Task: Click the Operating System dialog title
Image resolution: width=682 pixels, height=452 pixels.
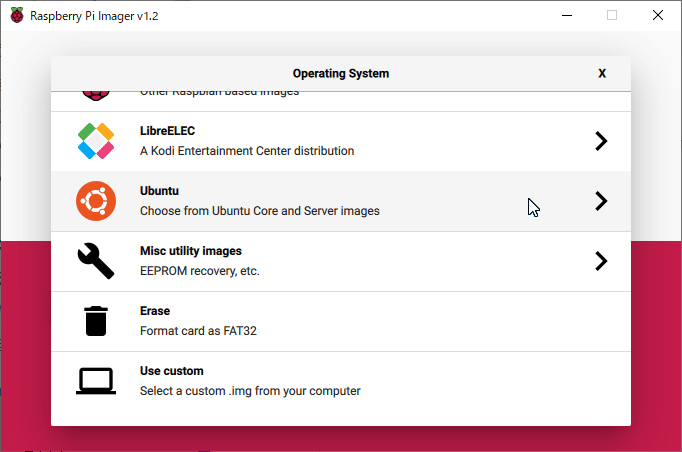Action: tap(341, 73)
